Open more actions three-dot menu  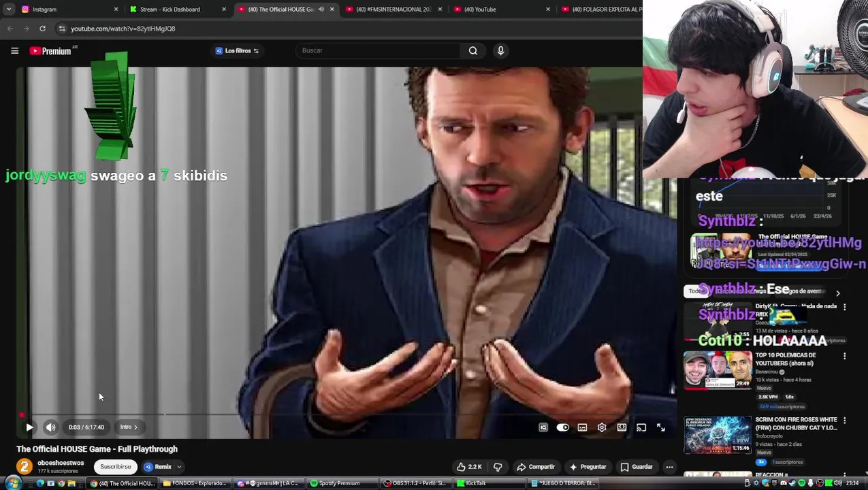(670, 467)
